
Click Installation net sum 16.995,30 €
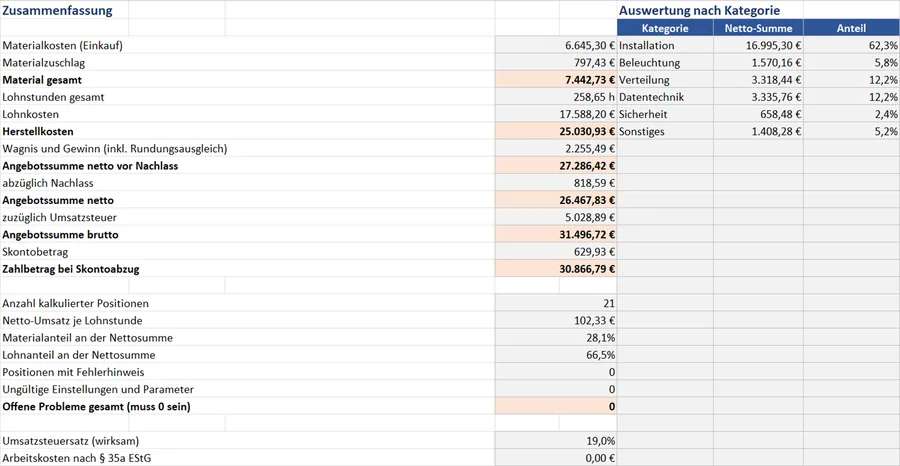point(758,45)
